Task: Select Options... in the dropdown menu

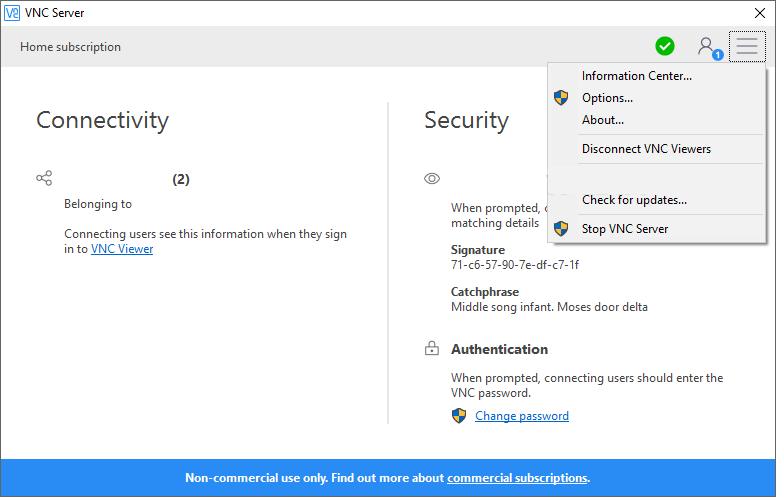Action: coord(607,98)
